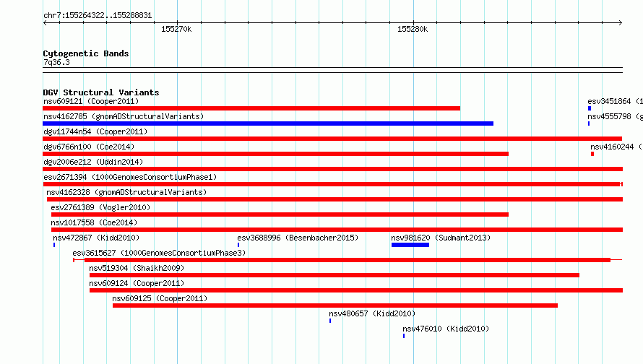Image resolution: width=643 pixels, height=364 pixels.
Task: Click the nsv609125 (Cooper2011) label
Action: click(x=160, y=298)
